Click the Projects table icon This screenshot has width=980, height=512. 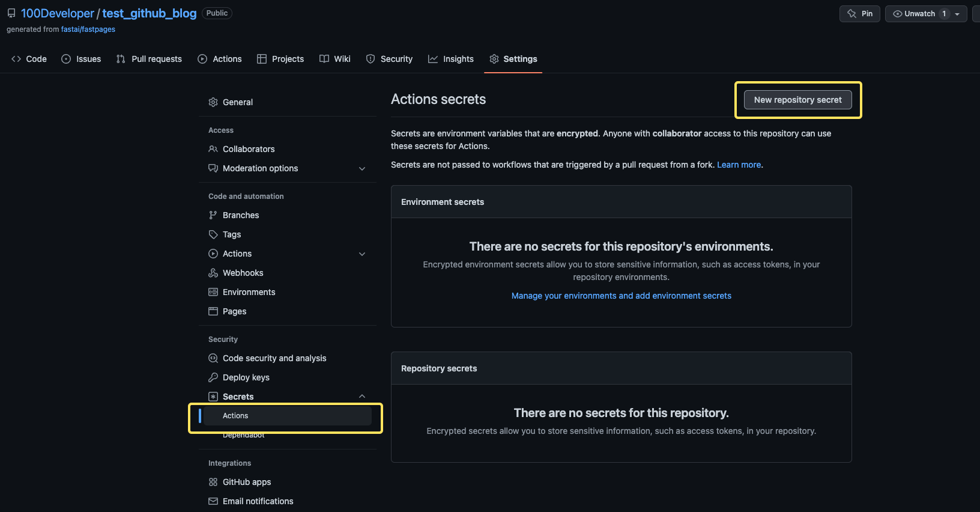[x=262, y=59]
